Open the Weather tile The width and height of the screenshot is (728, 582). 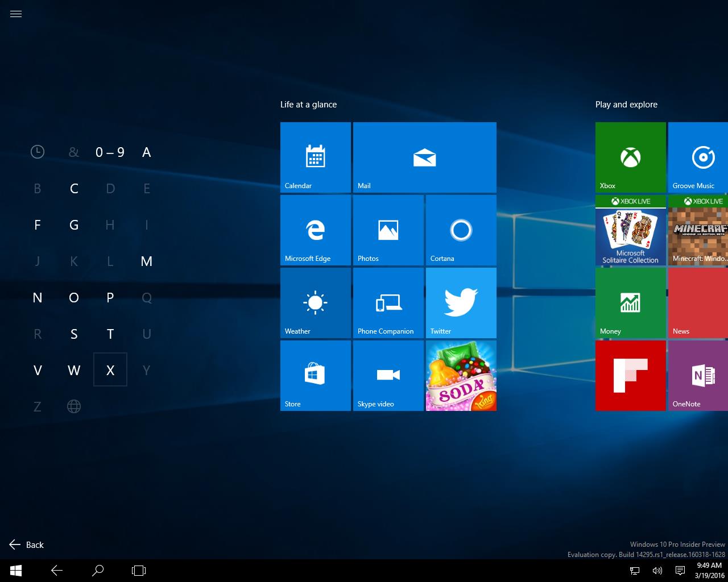(316, 303)
